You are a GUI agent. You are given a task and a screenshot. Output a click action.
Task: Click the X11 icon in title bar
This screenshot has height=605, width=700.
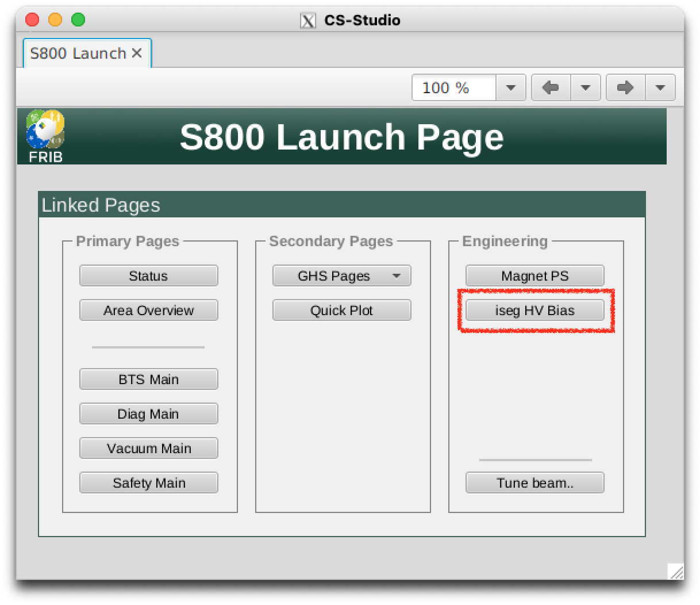coord(308,21)
